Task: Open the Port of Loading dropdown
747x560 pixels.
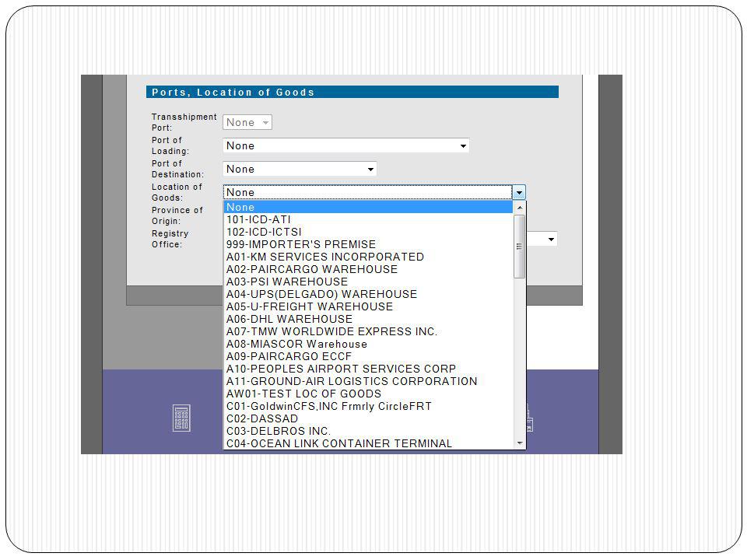Action: (345, 145)
